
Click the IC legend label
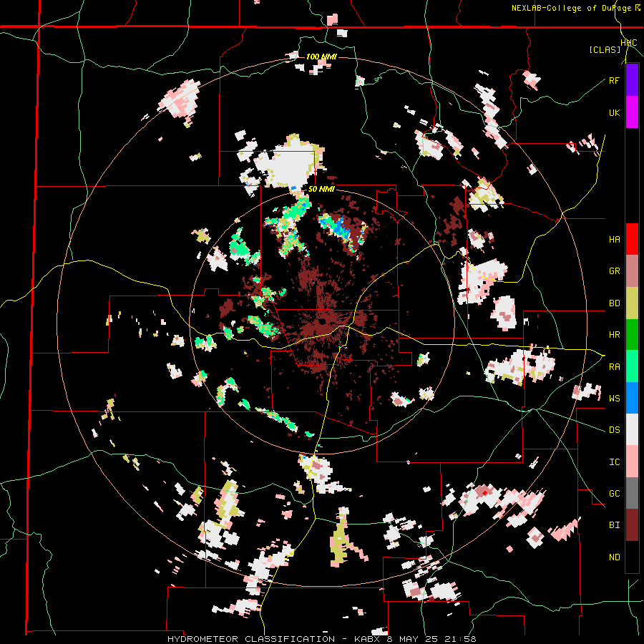pos(614,462)
